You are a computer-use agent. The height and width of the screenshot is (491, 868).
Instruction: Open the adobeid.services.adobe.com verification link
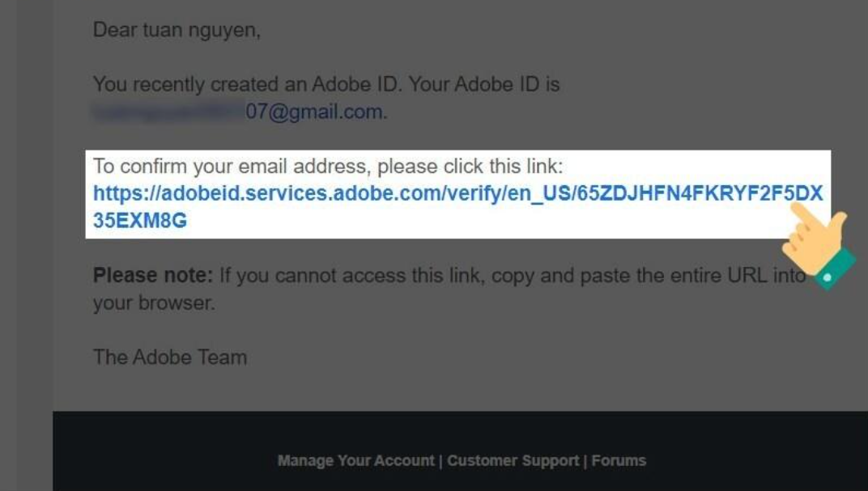pyautogui.click(x=457, y=193)
